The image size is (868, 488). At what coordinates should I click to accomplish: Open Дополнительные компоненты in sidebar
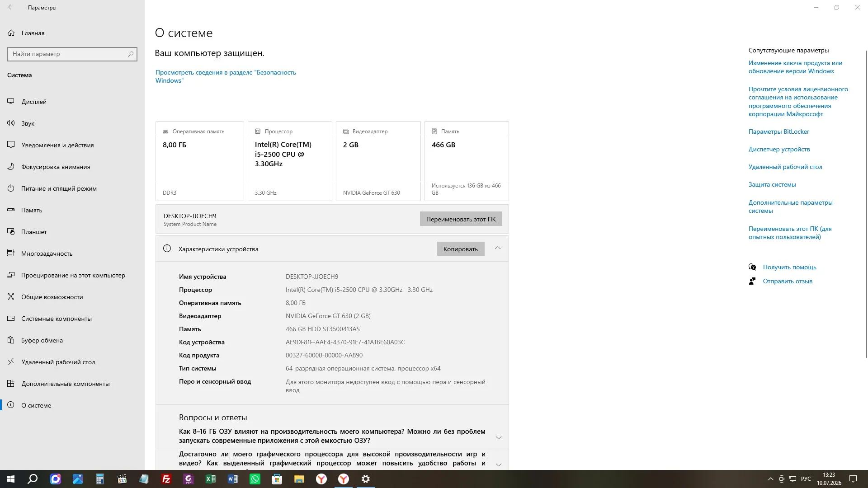(x=72, y=384)
